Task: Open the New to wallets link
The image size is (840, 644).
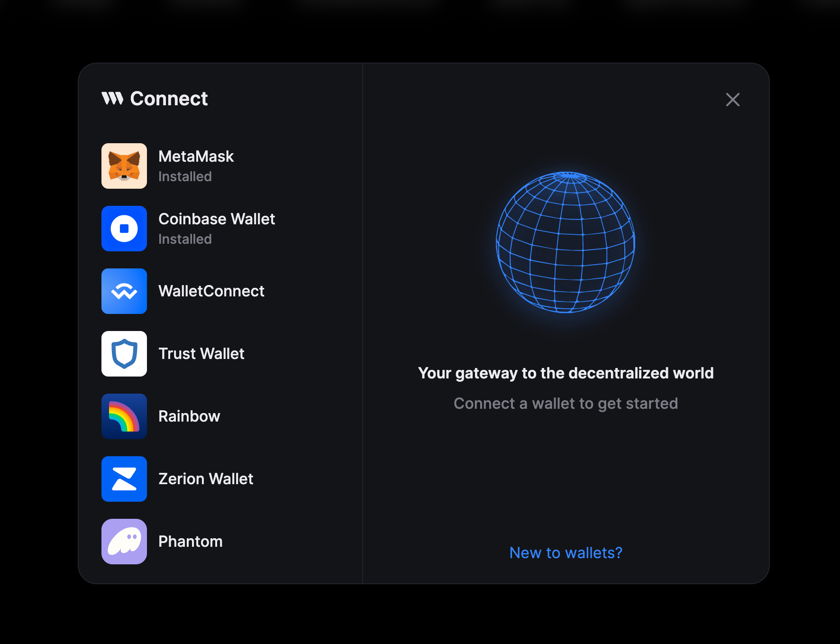Action: tap(566, 552)
